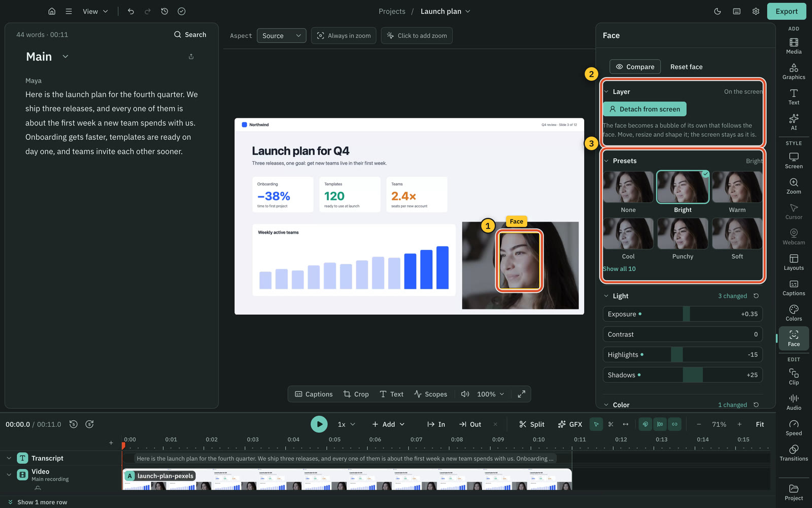Image resolution: width=812 pixels, height=508 pixels.
Task: Toggle Compare face view
Action: pyautogui.click(x=635, y=67)
